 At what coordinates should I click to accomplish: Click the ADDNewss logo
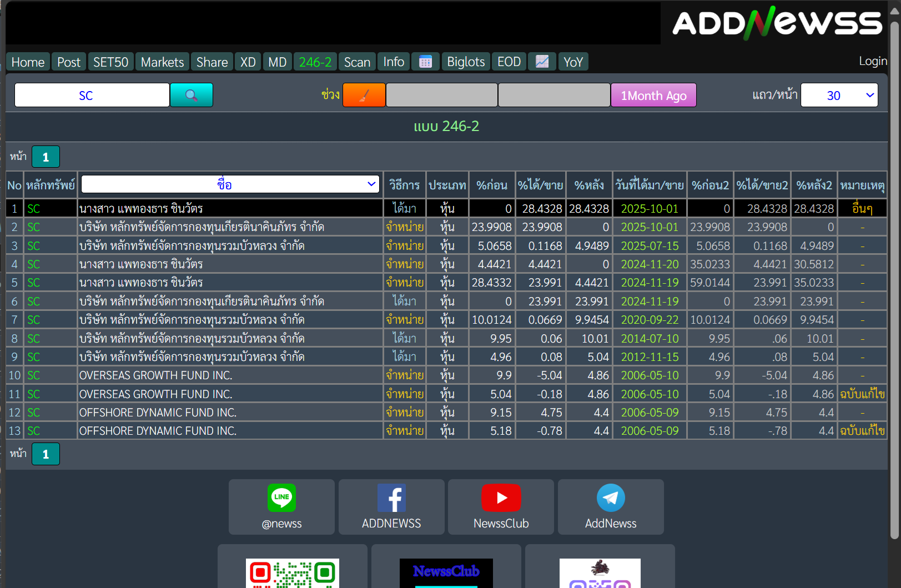[776, 23]
